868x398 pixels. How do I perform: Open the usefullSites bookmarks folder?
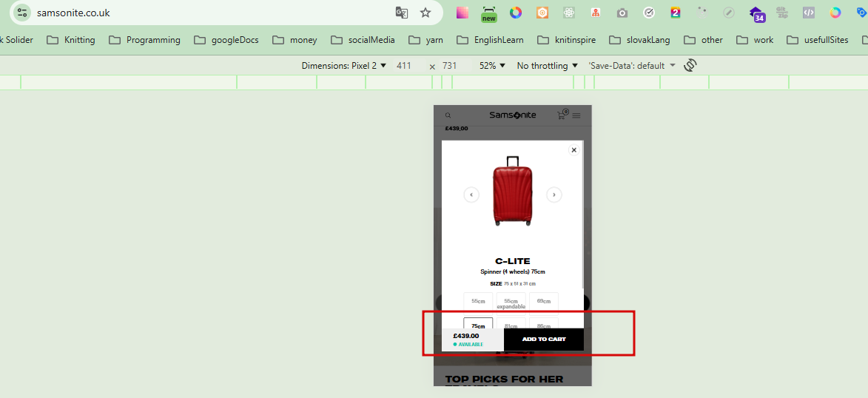tap(818, 40)
